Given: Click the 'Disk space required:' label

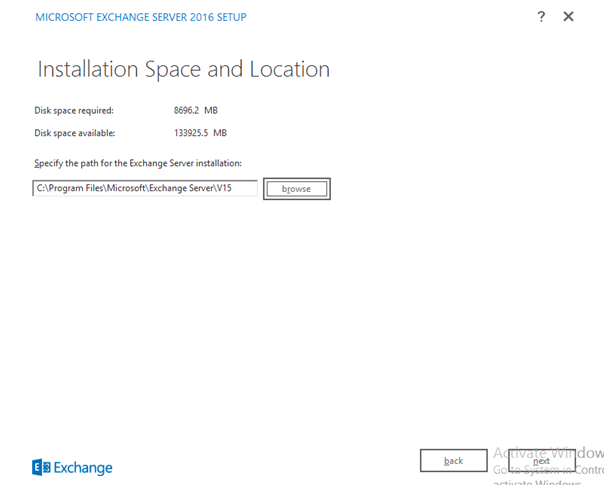Looking at the screenshot, I should (x=74, y=111).
